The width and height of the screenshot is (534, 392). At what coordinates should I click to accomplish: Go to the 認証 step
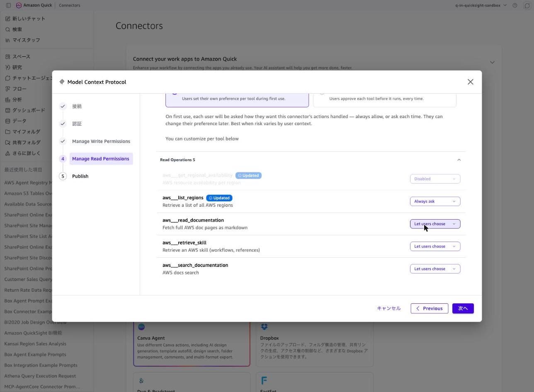tap(77, 124)
